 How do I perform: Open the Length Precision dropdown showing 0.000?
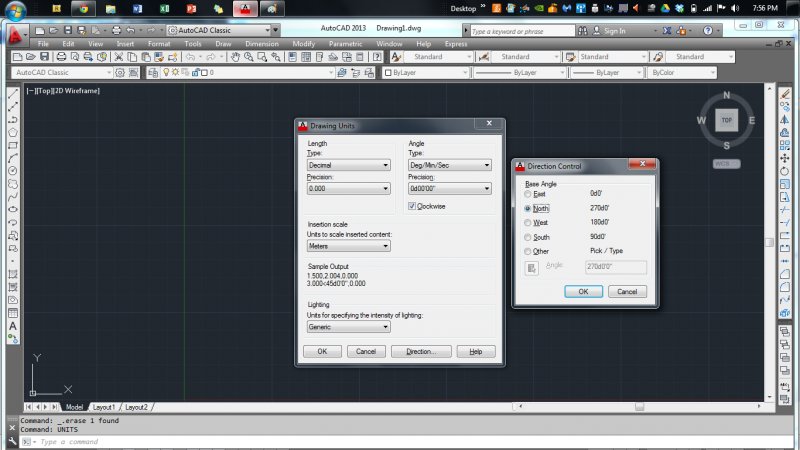point(348,188)
